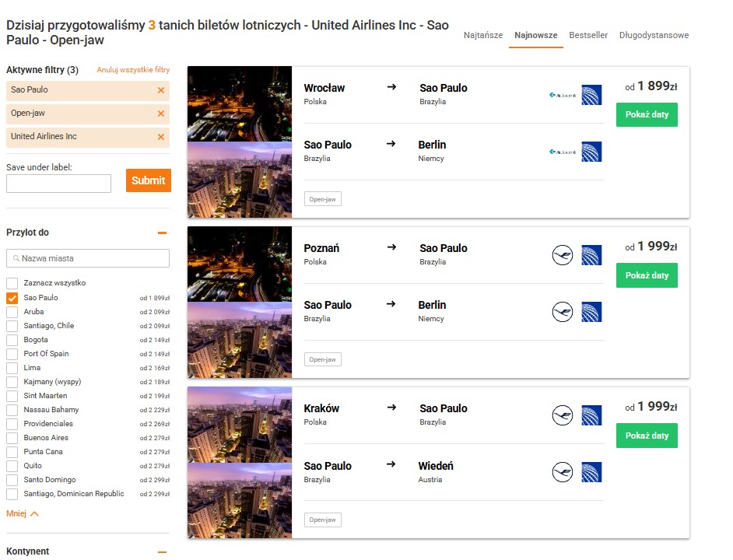Collapse the Przylot do filter section

(x=162, y=233)
